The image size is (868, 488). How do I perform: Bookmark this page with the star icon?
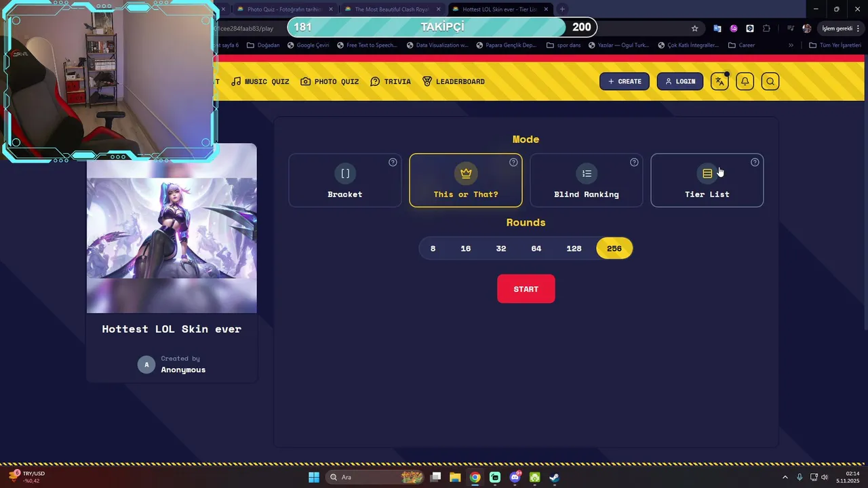click(x=694, y=28)
